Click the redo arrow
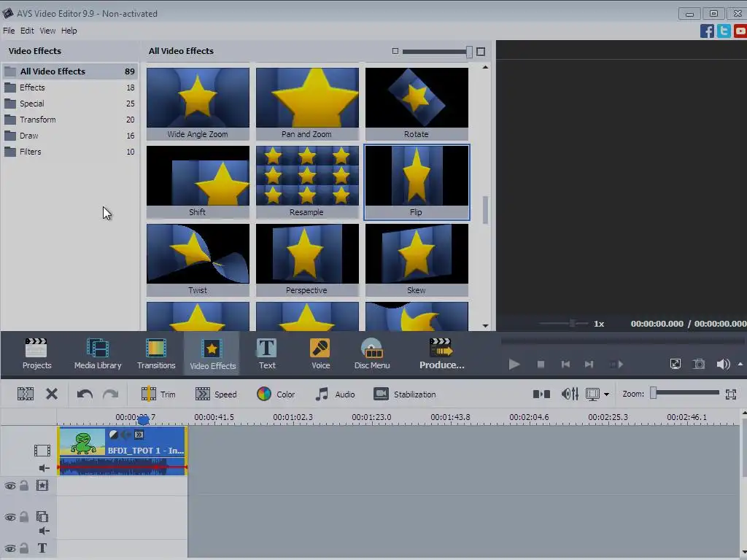Viewport: 747px width, 560px height. 111,394
